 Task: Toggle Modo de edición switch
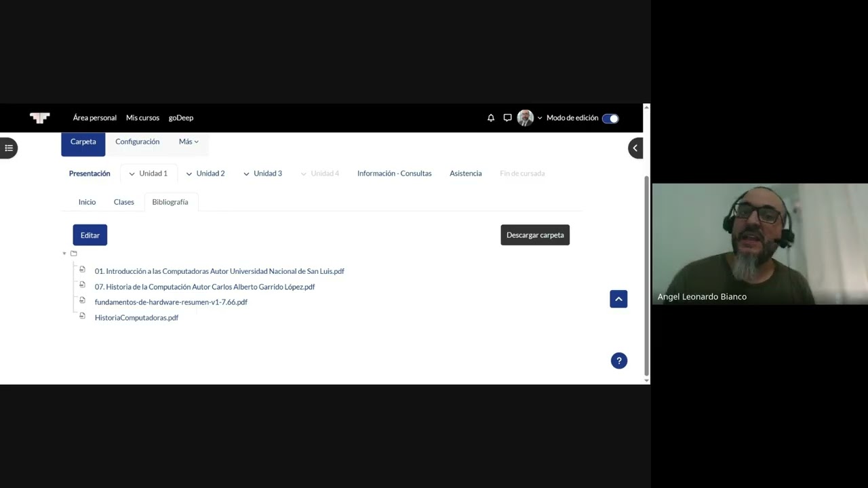pos(610,118)
